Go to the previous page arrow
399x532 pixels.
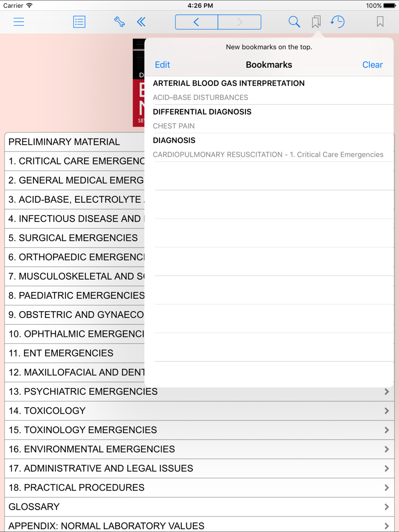[197, 22]
